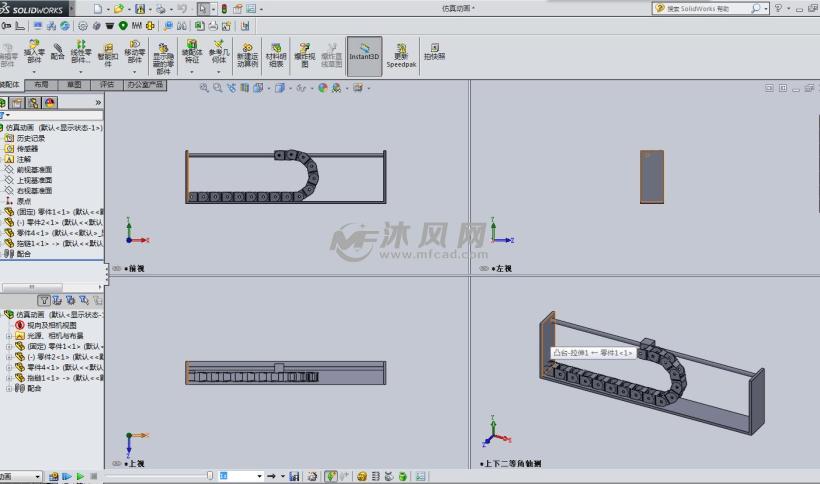Switch to the 装配体 (Assembly) tab
This screenshot has height=484, width=820.
click(x=10, y=85)
